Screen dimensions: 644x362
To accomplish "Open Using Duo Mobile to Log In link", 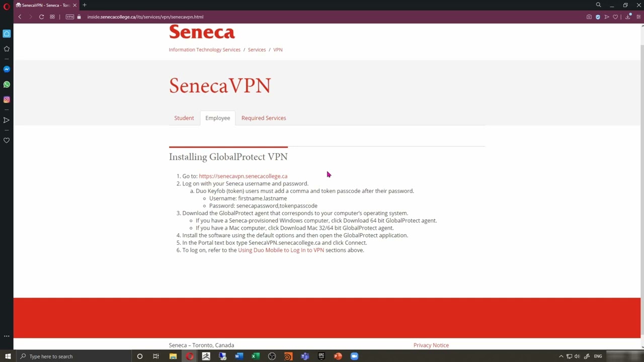I will (281, 250).
